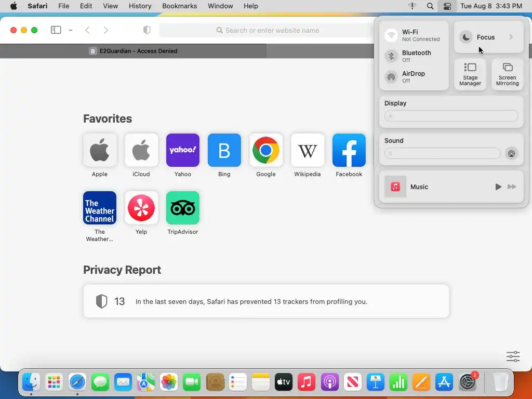Screen dimensions: 532x399
Task: Open the Safari menu
Action: (37, 6)
